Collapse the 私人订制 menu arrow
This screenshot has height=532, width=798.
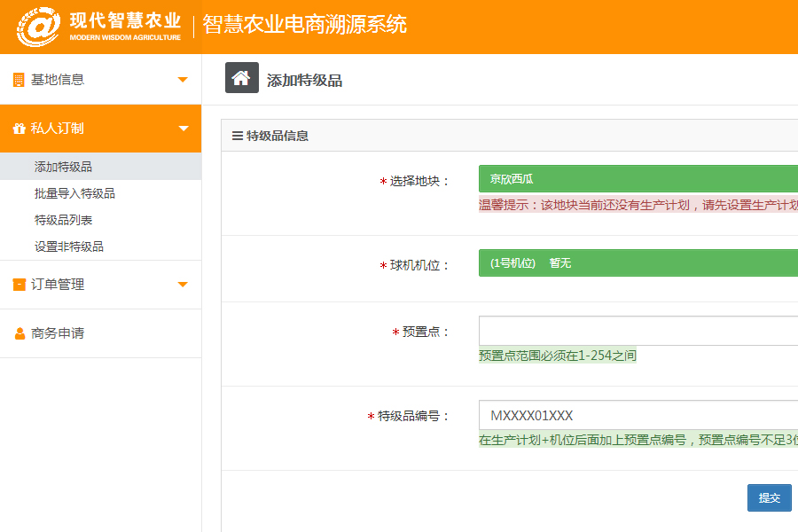183,129
